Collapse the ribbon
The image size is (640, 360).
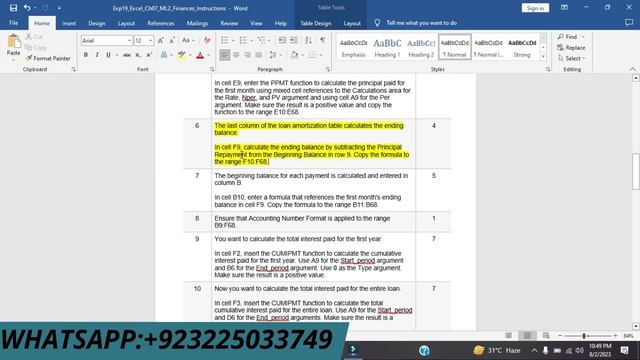[x=633, y=69]
